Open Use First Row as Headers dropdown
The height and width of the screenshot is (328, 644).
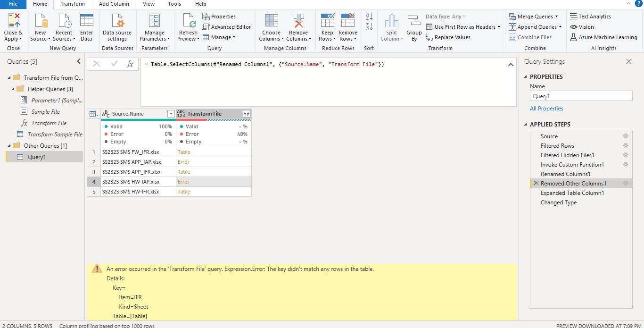pos(499,27)
